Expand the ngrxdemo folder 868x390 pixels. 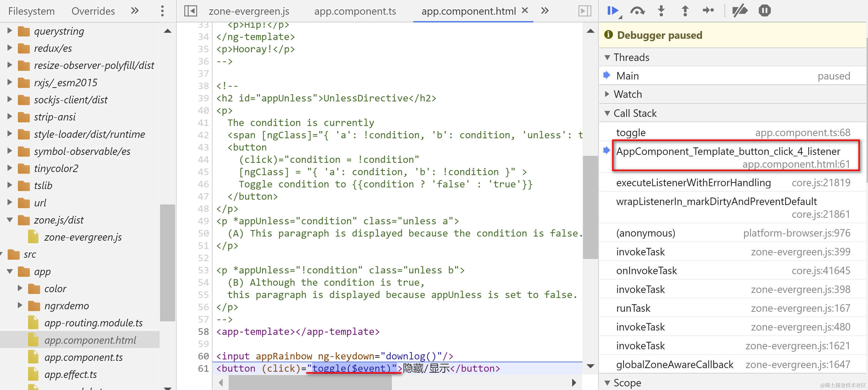point(20,305)
